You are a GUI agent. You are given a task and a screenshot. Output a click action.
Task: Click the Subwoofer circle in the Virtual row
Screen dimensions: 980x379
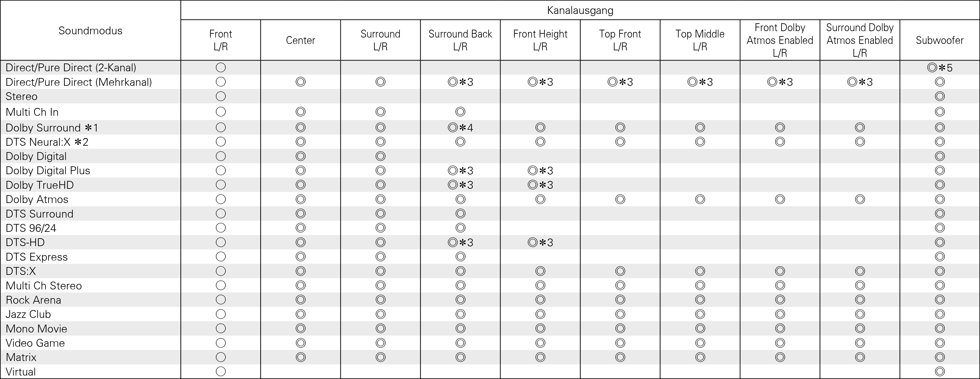pyautogui.click(x=940, y=371)
